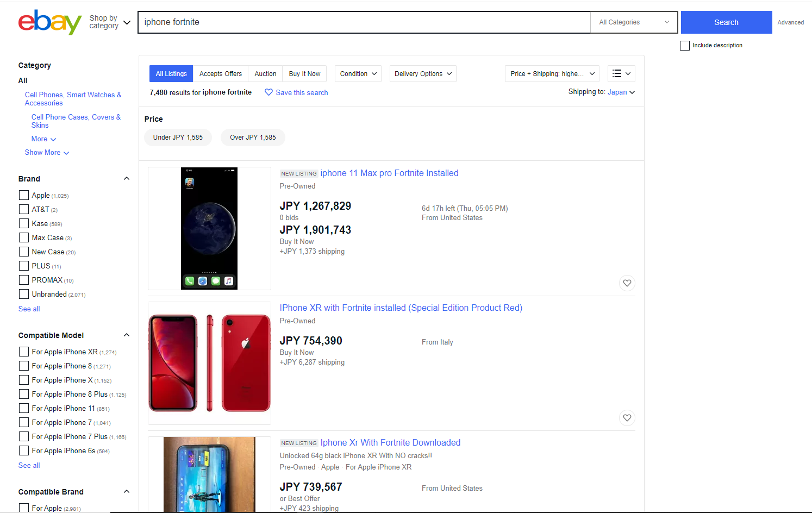This screenshot has width=812, height=513.
Task: Collapse the Compatible Brand section
Action: (127, 492)
